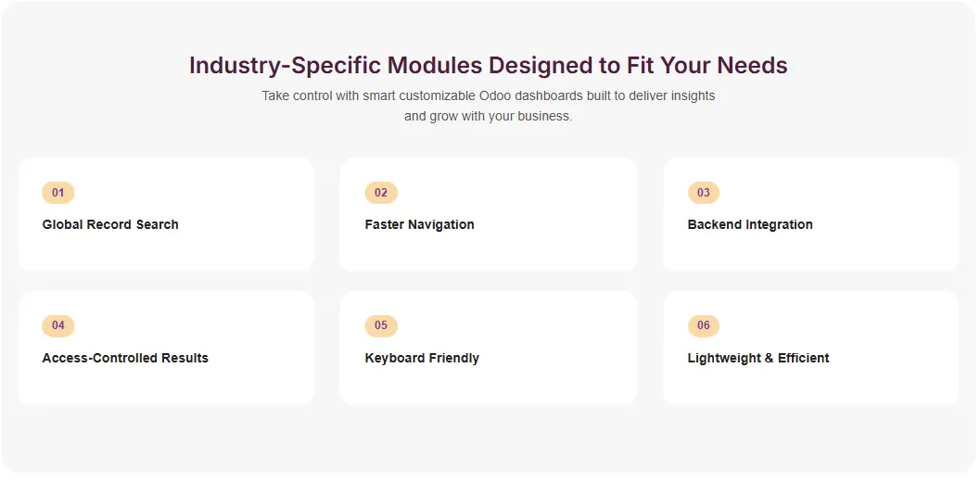Viewport: 980px width, 482px height.
Task: Click the Odoo dashboards subtitle paragraph
Action: pos(489,106)
